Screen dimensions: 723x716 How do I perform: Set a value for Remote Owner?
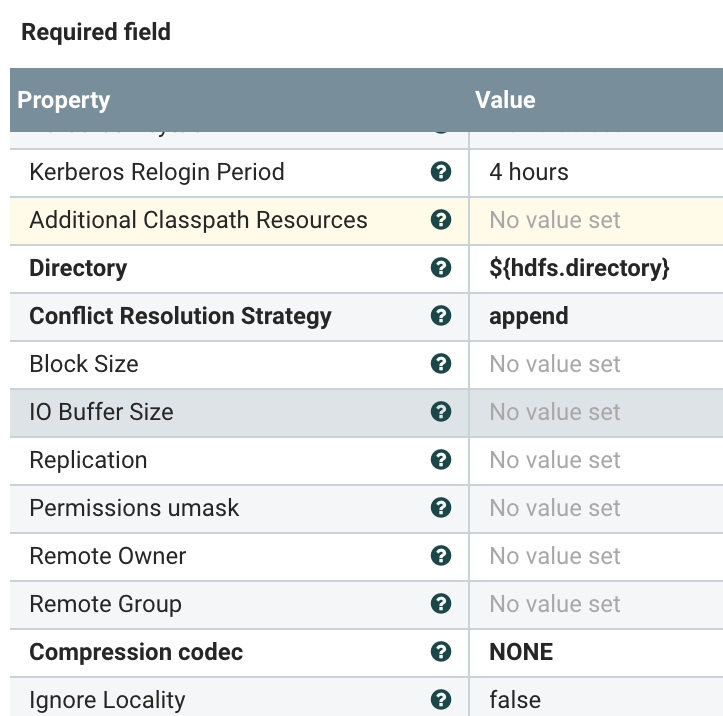click(x=555, y=556)
